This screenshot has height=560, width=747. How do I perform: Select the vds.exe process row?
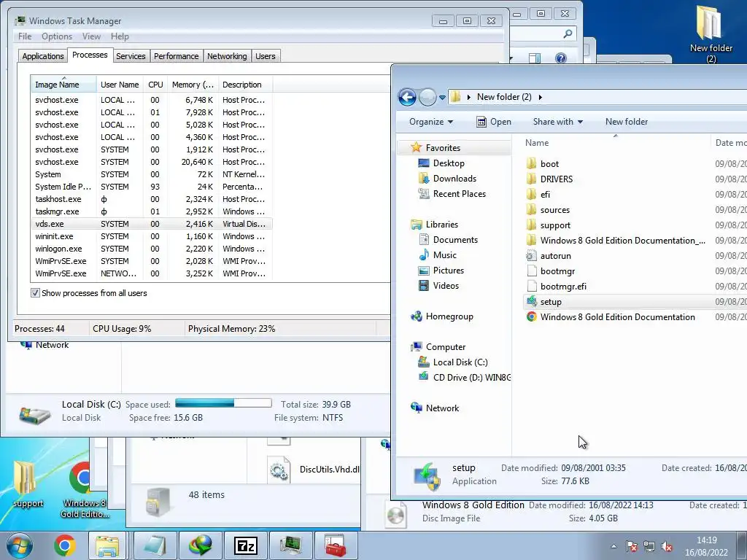coord(152,224)
